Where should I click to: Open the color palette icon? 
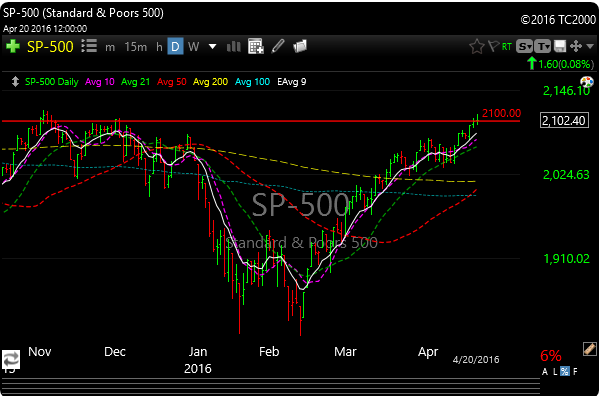[587, 81]
